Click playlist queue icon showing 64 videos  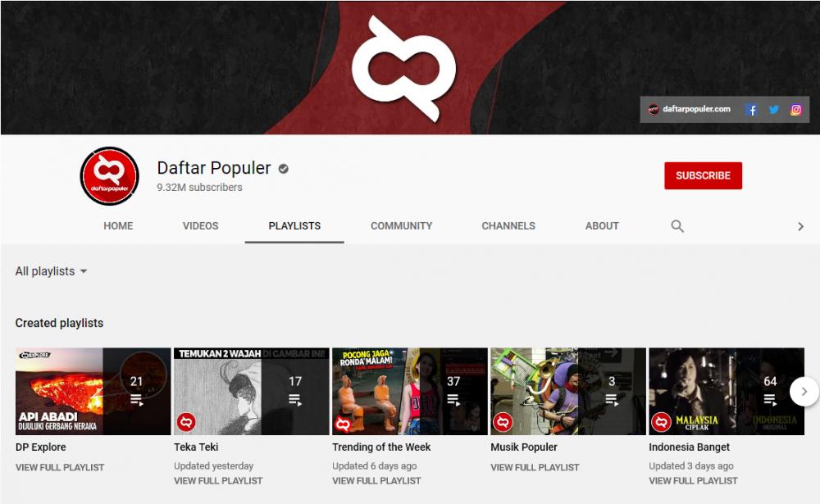pyautogui.click(x=770, y=401)
